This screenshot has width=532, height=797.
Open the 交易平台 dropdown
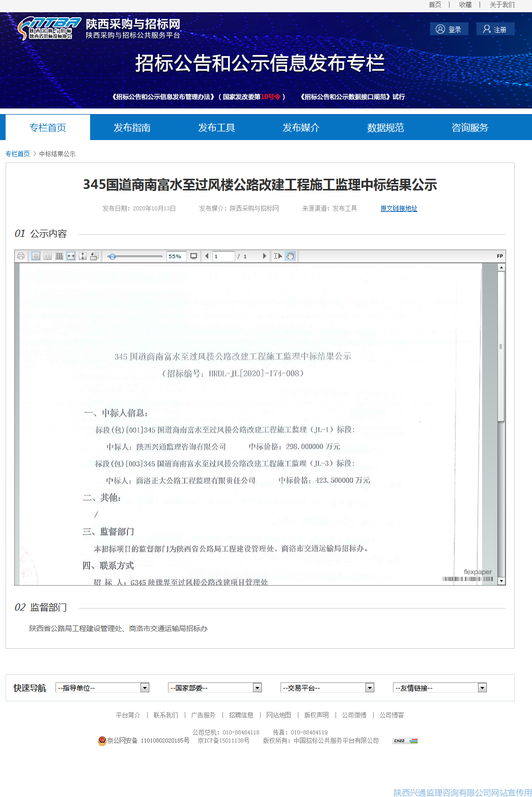click(x=327, y=688)
